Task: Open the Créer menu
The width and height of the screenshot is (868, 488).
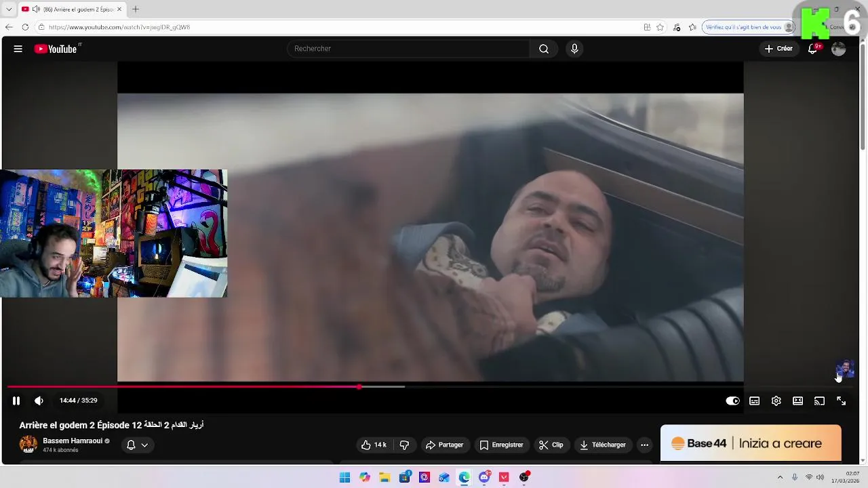Action: [x=778, y=49]
